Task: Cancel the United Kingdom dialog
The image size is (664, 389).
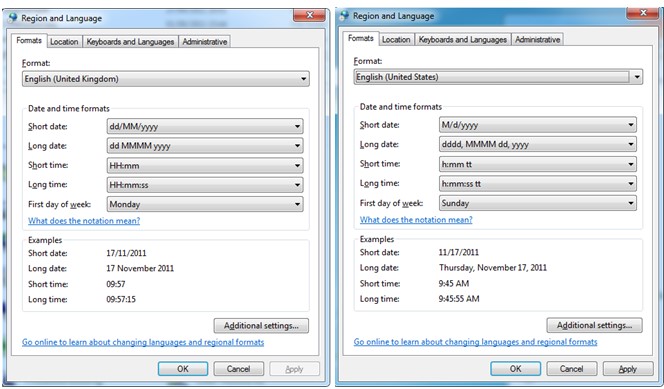Action: 238,369
